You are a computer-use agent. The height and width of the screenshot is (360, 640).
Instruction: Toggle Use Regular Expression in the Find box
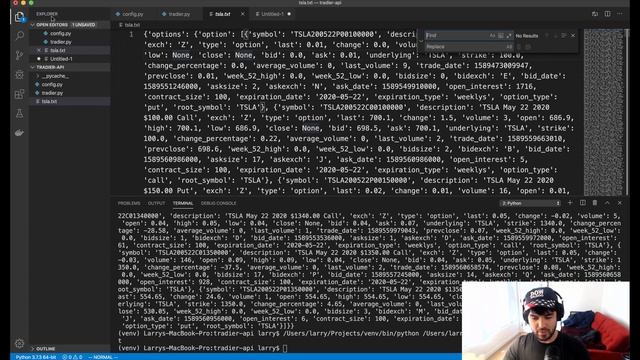[x=509, y=36]
